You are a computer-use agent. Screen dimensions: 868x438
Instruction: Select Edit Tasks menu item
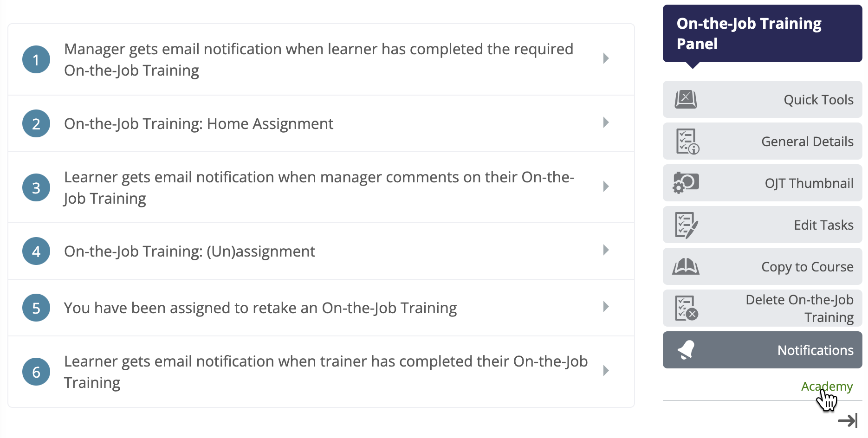tap(763, 225)
